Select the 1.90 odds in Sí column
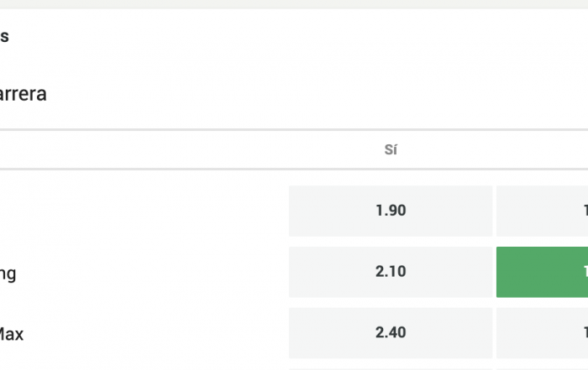 click(391, 211)
